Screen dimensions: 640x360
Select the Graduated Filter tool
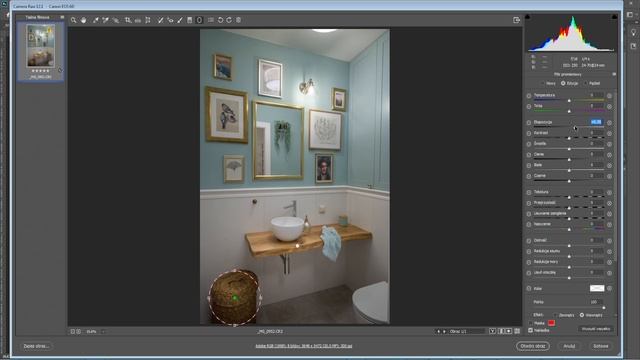coord(190,20)
